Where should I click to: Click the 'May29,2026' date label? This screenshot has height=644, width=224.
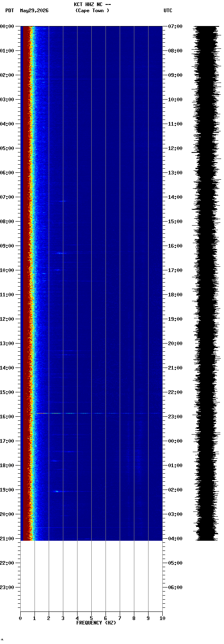click(34, 11)
